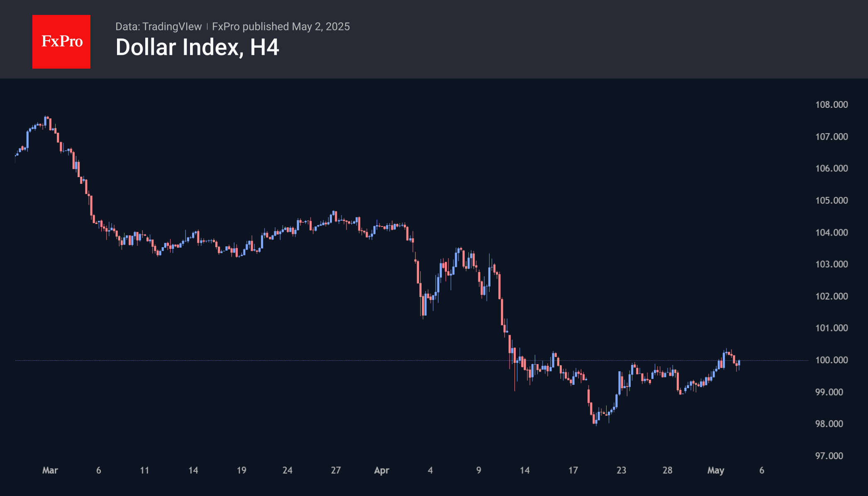Click the "28" date marker on the time axis

pyautogui.click(x=667, y=470)
